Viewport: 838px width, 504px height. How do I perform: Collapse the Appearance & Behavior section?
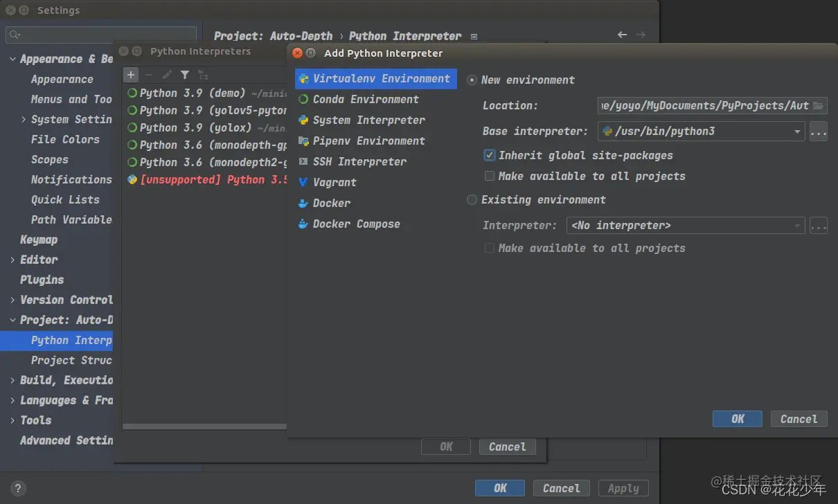pyautogui.click(x=12, y=59)
